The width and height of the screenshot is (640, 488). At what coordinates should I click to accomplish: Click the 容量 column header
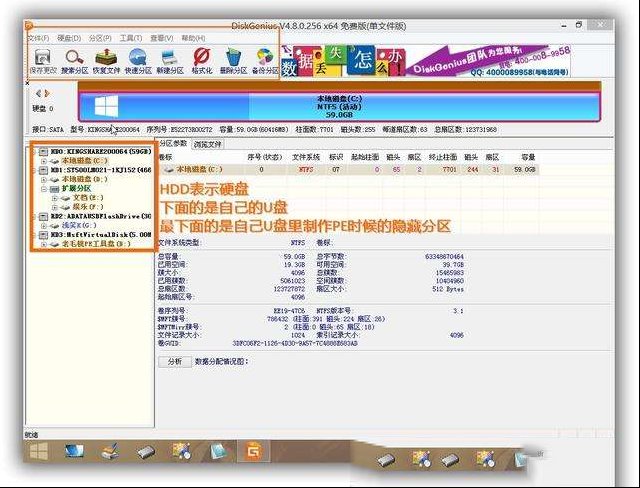[528, 157]
